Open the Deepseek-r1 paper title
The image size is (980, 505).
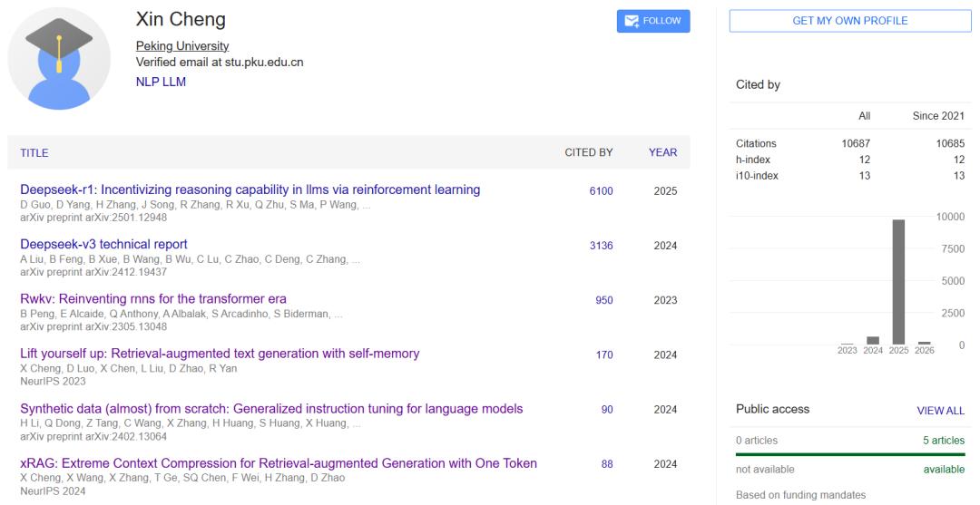click(250, 189)
